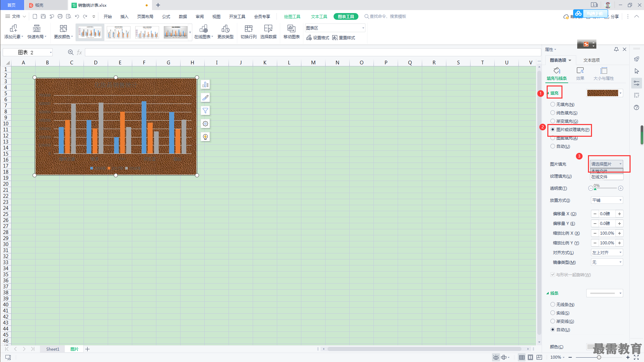Viewport: 644px width, 362px height.
Task: Open the mirror type (镜像类型) dropdown
Action: pos(607,262)
